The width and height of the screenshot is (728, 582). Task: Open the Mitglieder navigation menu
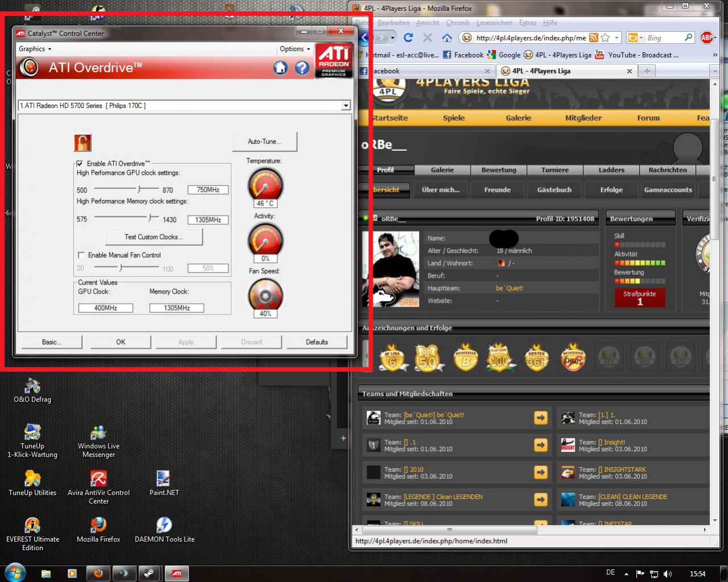click(x=583, y=118)
